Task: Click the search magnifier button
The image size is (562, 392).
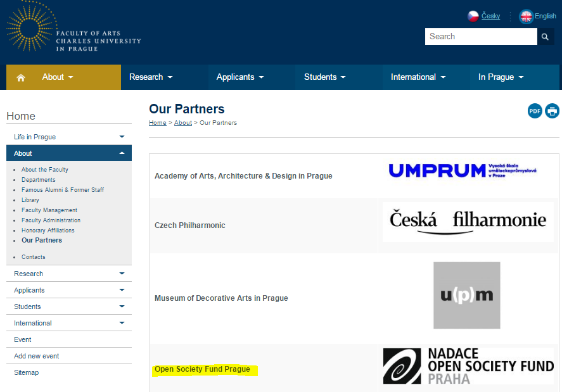Action: 545,37
